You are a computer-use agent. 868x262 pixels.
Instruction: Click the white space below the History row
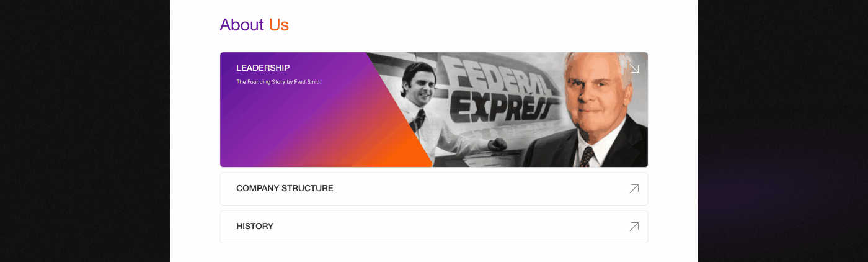434,253
